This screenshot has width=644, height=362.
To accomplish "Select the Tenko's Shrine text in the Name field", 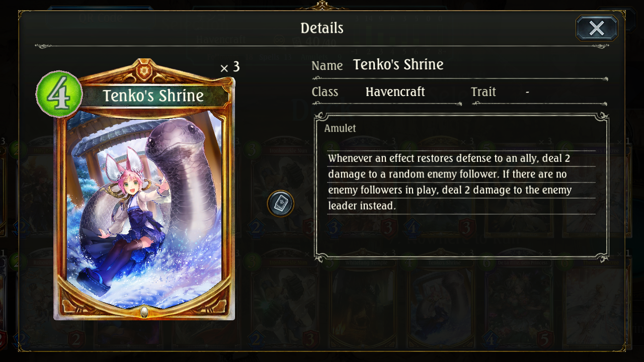I will coord(398,65).
